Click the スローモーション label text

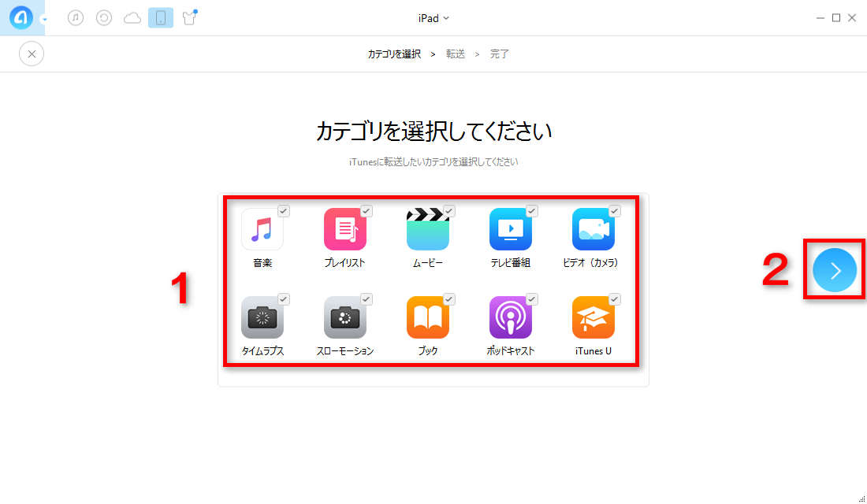point(345,351)
